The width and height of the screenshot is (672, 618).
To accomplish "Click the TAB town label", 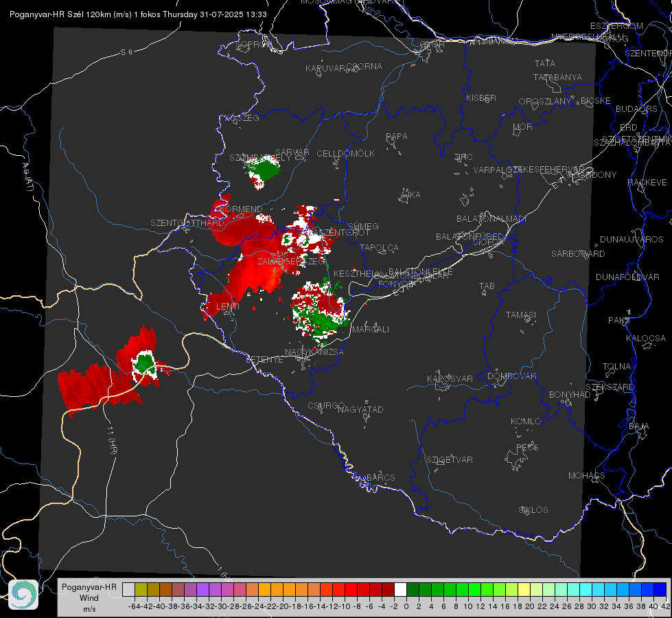I will pos(487,286).
